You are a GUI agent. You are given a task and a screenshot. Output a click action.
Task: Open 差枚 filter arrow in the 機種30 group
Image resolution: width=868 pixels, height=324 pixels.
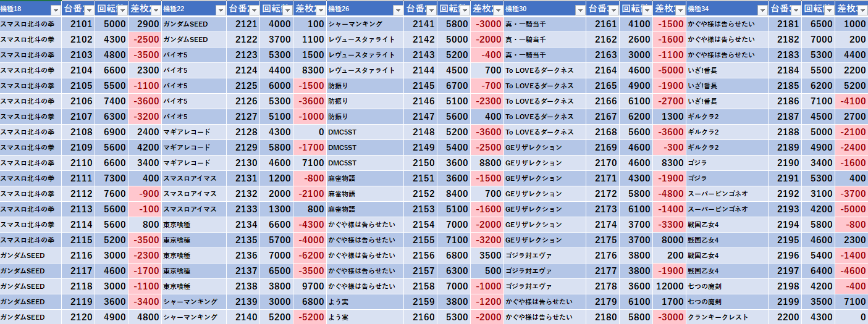coord(680,10)
